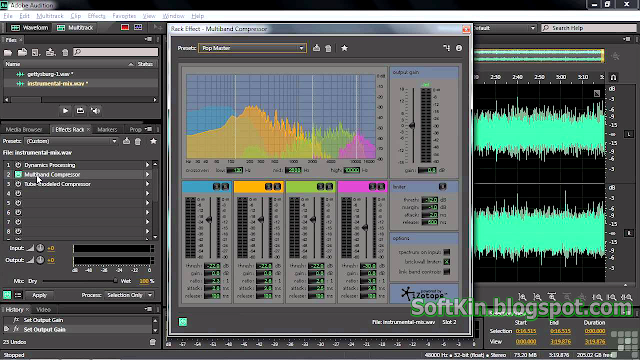640x360 pixels.
Task: Switch to Waveform view button
Action: (x=30, y=28)
